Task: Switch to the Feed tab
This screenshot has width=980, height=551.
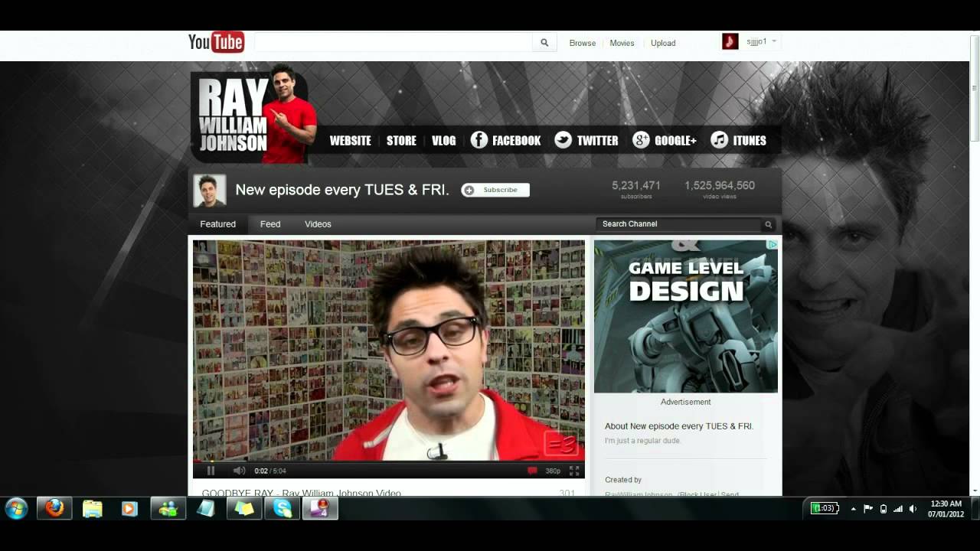Action: tap(270, 224)
